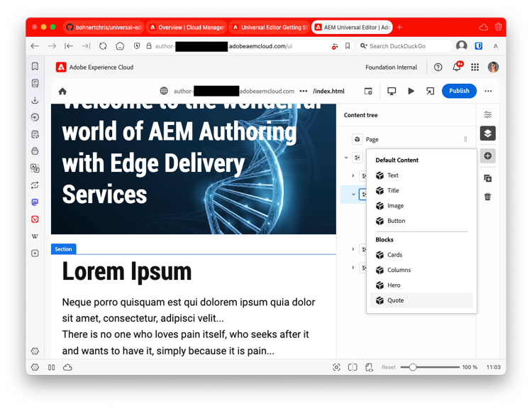Select the Lorem Ipsum heading
This screenshot has height=409, width=532.
pos(127,272)
